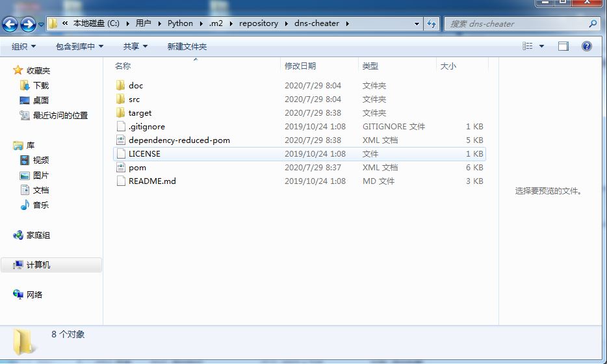
Task: Open 视频 library
Action: tap(41, 161)
